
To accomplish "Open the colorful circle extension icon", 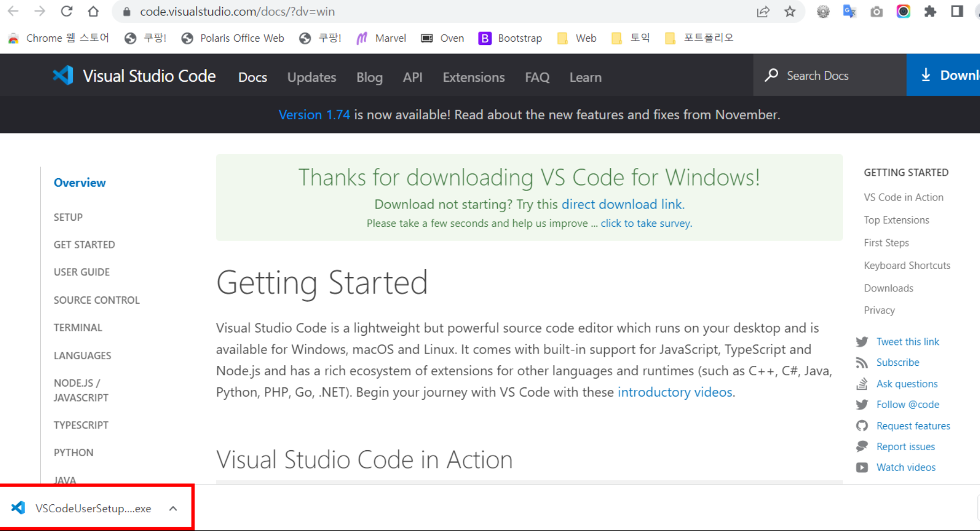I will [903, 11].
